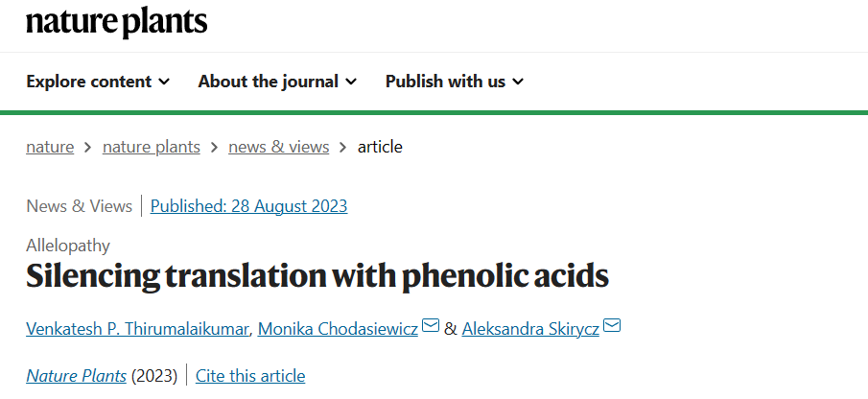Image resolution: width=868 pixels, height=399 pixels.
Task: Open the About the journal menu
Action: click(x=277, y=82)
